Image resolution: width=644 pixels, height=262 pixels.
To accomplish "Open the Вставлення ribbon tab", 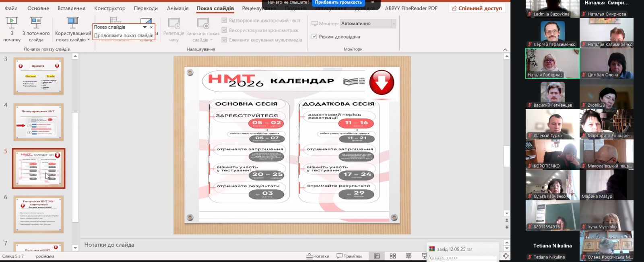I will coord(71,8).
